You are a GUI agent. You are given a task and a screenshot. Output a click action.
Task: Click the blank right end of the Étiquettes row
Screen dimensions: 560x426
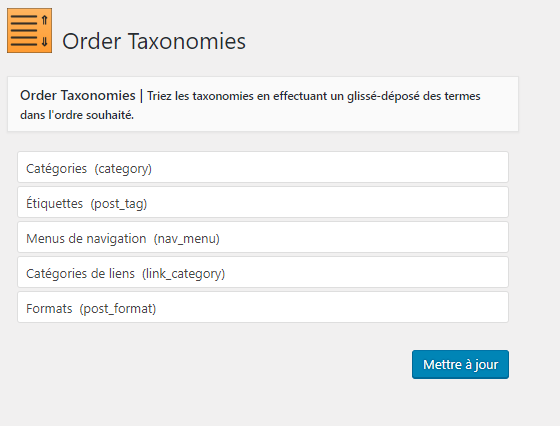(464, 202)
